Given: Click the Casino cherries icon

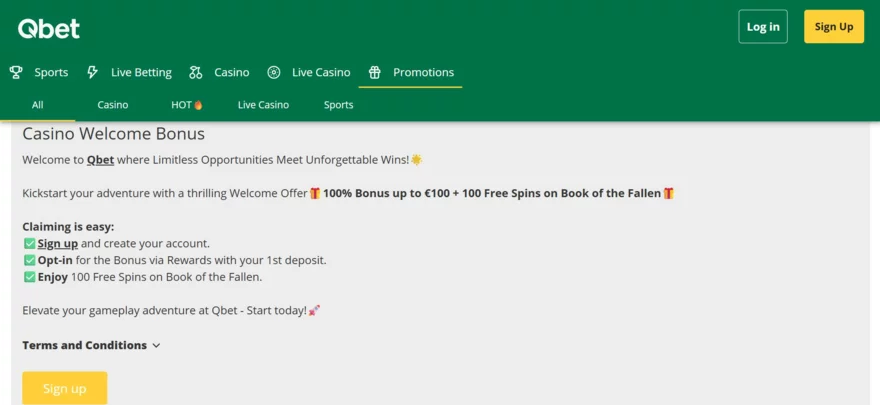Looking at the screenshot, I should click(x=195, y=72).
